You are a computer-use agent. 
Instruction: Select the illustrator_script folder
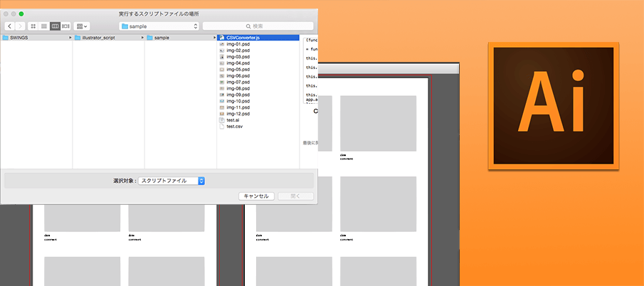click(x=109, y=38)
